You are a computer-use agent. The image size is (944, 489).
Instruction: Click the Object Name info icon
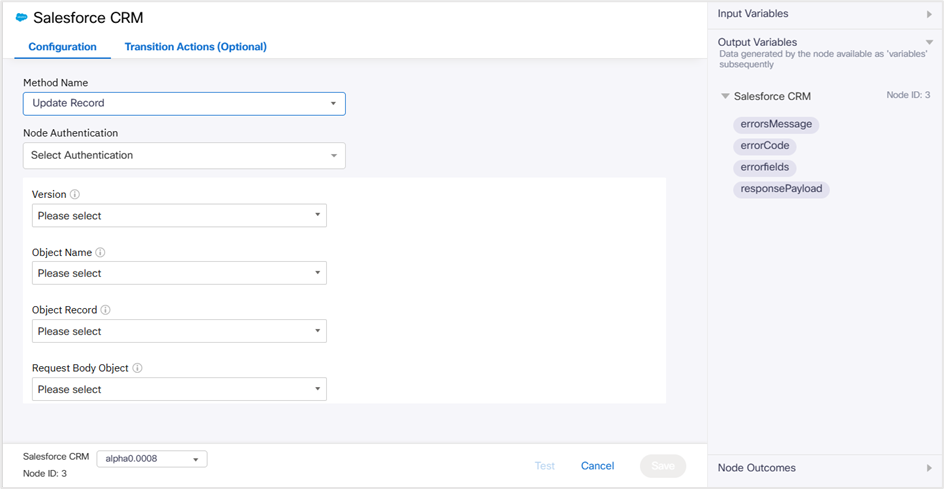click(101, 252)
